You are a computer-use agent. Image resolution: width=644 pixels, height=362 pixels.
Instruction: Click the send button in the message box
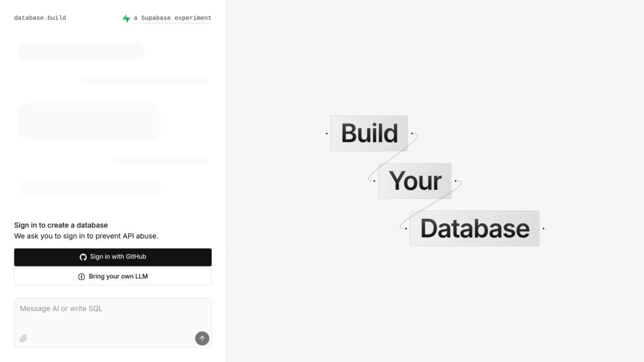coord(202,338)
